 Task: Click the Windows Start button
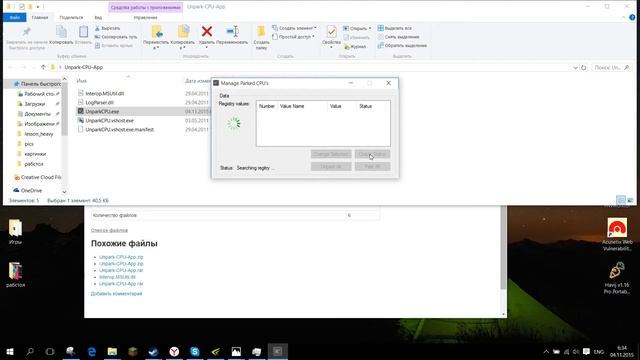pos(10,351)
